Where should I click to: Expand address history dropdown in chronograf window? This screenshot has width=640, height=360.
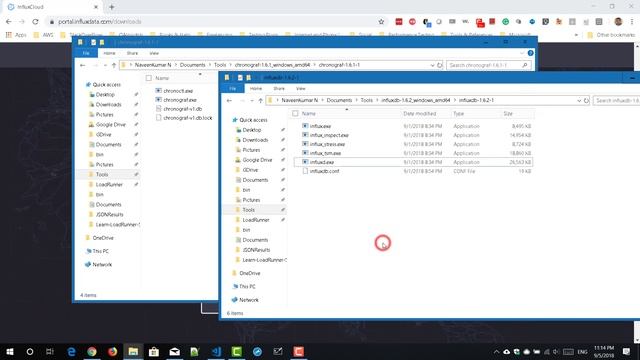(x=432, y=65)
